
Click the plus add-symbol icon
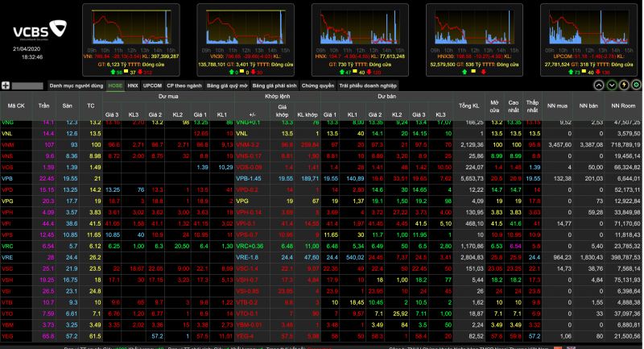[x=6, y=85]
